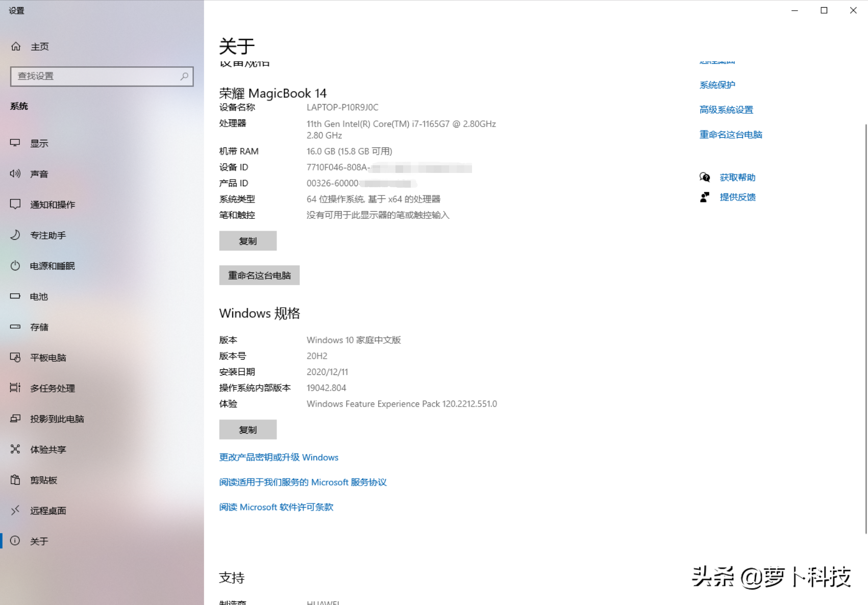Click the Project to this PC (投影到此电脑) icon
Screen dimensions: 868x605
15,418
